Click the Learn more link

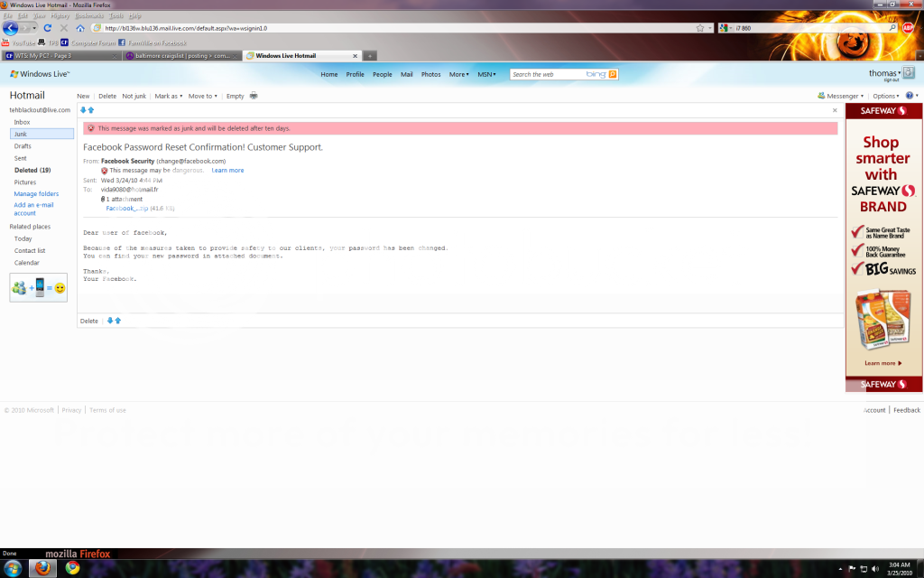(x=227, y=170)
